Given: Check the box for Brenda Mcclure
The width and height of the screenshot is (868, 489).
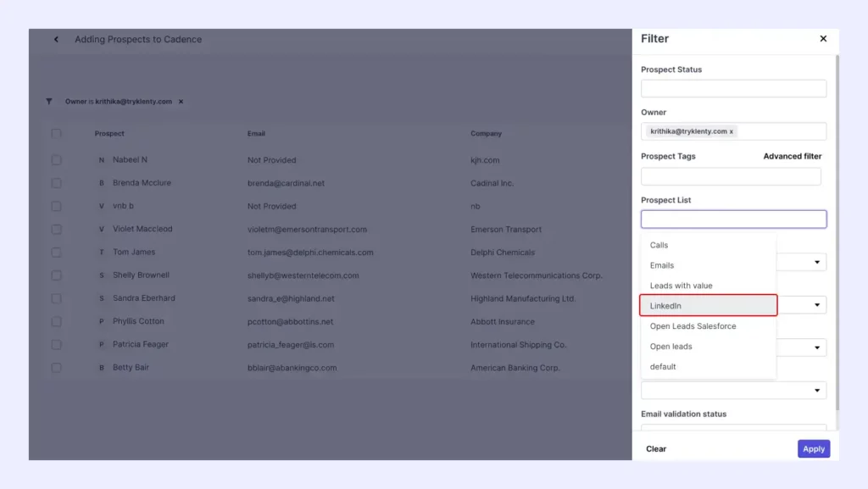Looking at the screenshot, I should pyautogui.click(x=57, y=183).
